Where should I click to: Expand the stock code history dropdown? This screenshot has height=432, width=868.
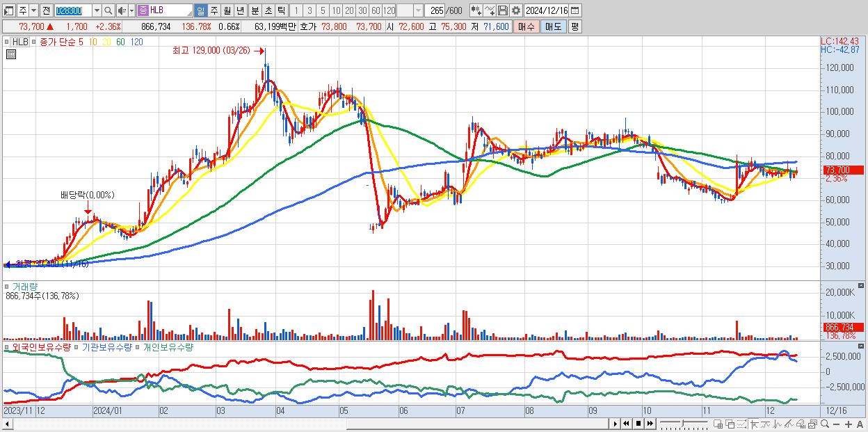coord(97,10)
